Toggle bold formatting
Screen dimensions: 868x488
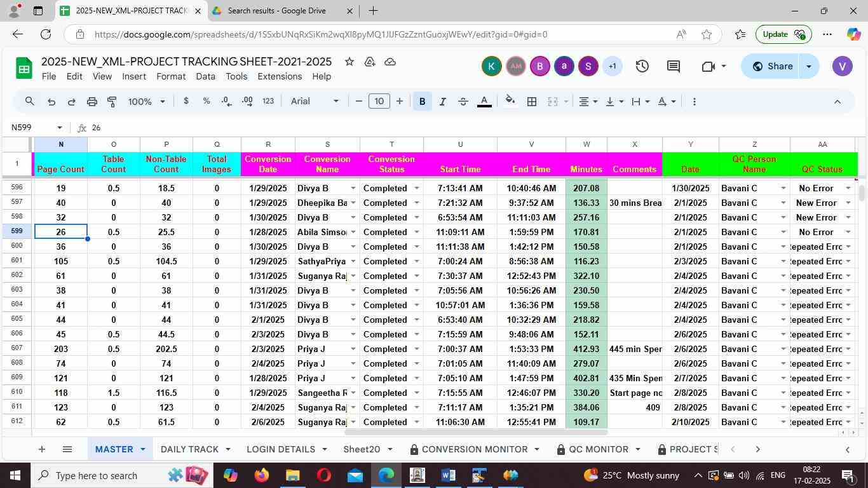click(423, 102)
